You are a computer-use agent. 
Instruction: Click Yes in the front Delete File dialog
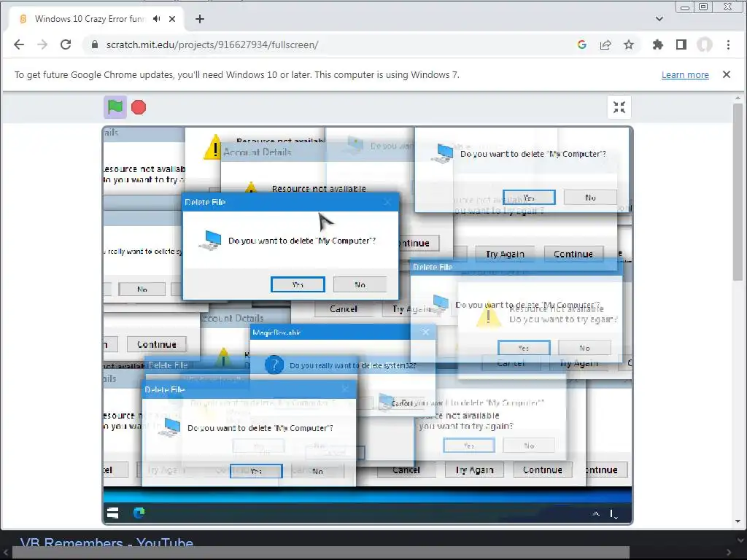click(x=298, y=284)
